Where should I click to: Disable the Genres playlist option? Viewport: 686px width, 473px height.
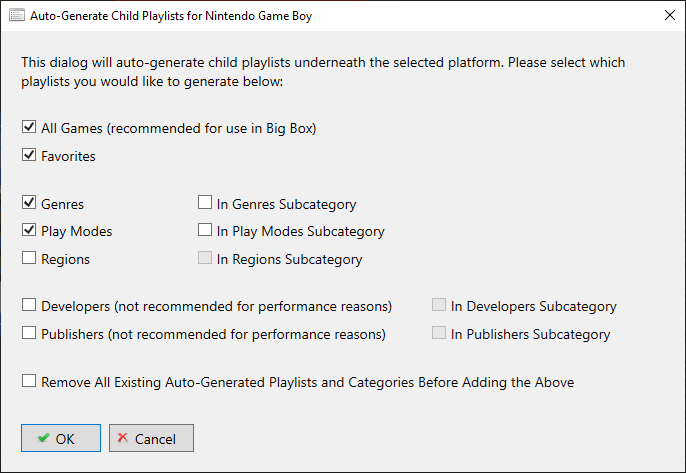tap(29, 203)
